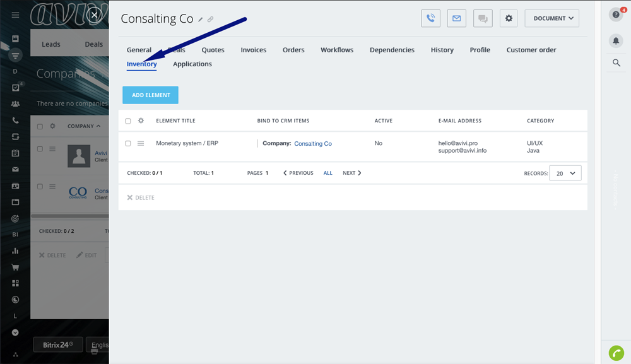
Task: Open the Consalting Co company link
Action: pyautogui.click(x=312, y=144)
